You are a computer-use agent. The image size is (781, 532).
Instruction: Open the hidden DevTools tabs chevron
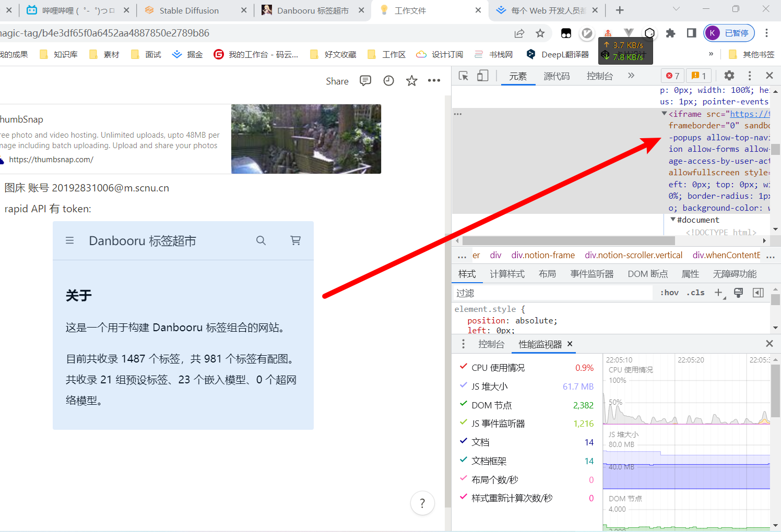[630, 76]
